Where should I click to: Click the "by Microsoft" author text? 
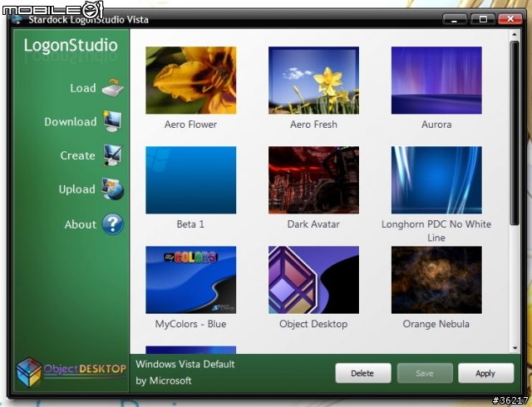point(164,380)
